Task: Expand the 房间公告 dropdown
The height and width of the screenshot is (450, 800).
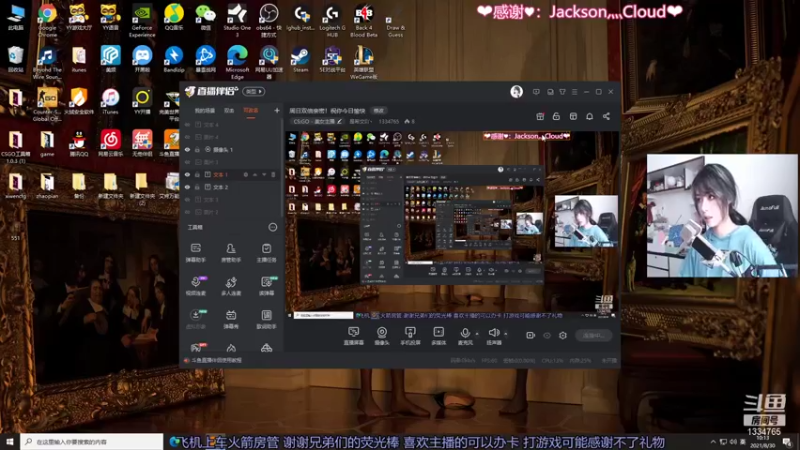Action: (x=360, y=121)
